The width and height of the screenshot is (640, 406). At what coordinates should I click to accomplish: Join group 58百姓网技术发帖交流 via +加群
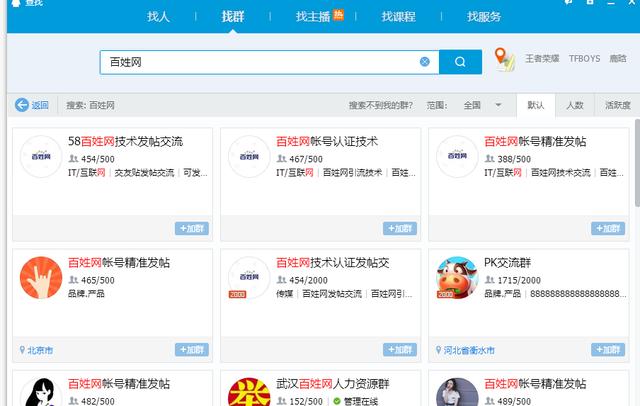(192, 229)
